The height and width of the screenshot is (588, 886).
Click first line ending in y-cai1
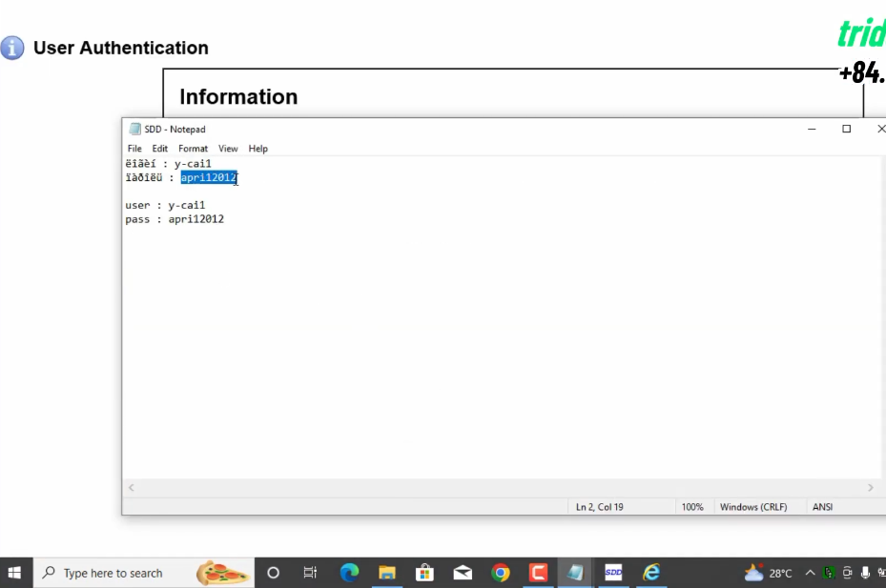click(x=169, y=164)
